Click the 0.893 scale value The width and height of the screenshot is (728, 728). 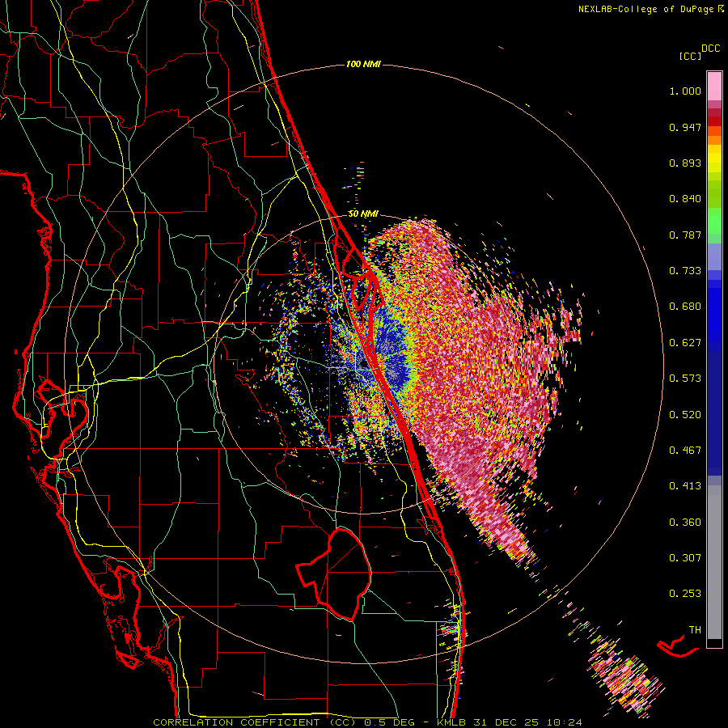point(685,163)
